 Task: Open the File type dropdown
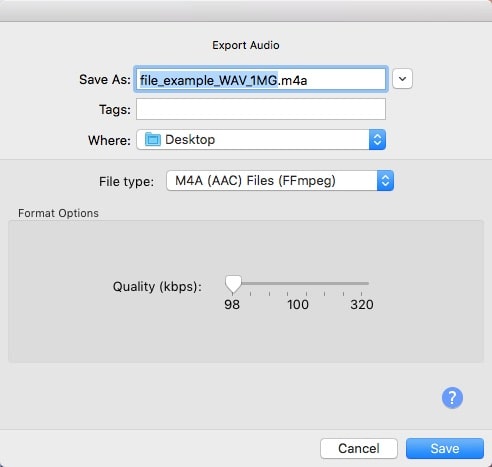[x=280, y=181]
